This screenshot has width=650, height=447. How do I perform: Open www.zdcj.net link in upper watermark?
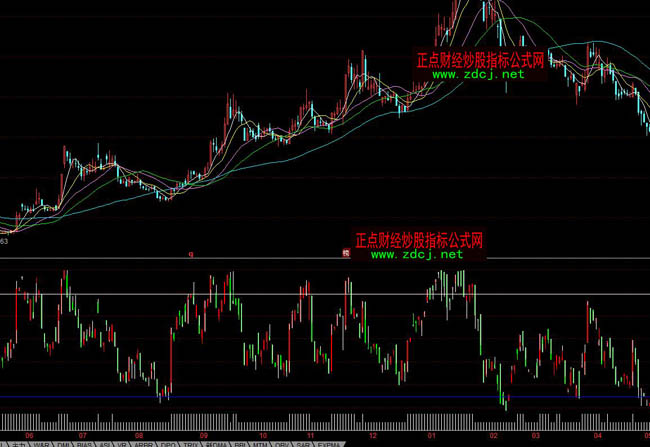tap(478, 75)
